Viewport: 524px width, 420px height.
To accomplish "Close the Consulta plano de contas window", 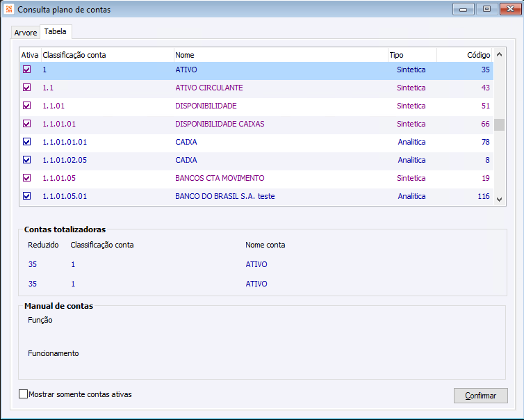I will (510, 9).
